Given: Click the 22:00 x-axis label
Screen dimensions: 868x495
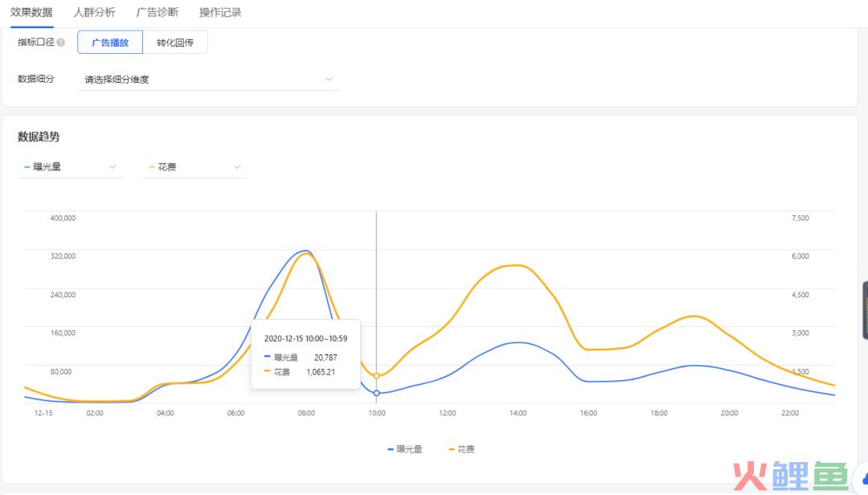Looking at the screenshot, I should coord(790,413).
